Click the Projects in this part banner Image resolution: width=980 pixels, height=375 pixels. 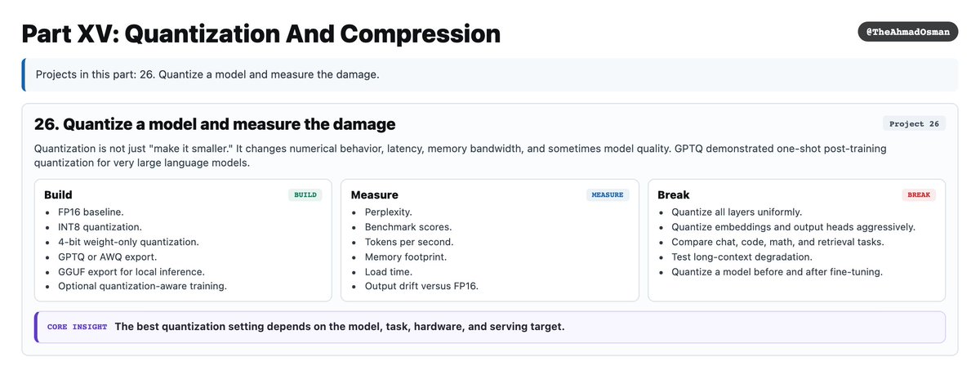tap(490, 74)
